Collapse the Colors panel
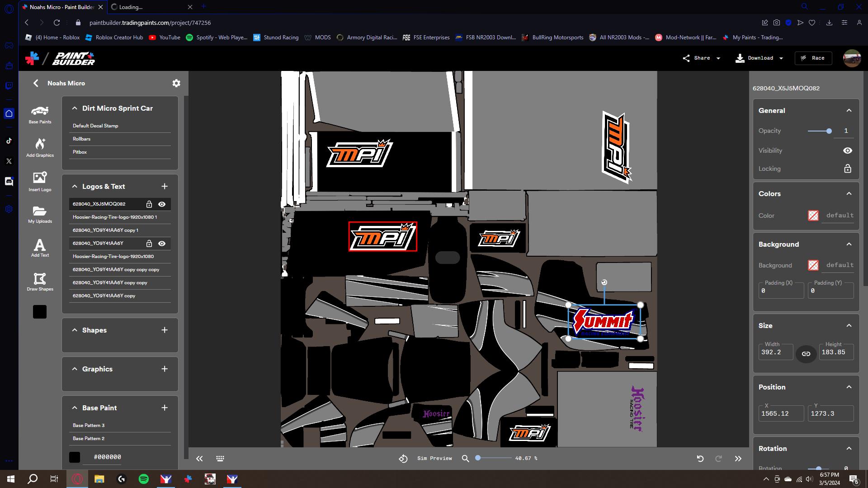This screenshot has height=488, width=868. pyautogui.click(x=849, y=193)
